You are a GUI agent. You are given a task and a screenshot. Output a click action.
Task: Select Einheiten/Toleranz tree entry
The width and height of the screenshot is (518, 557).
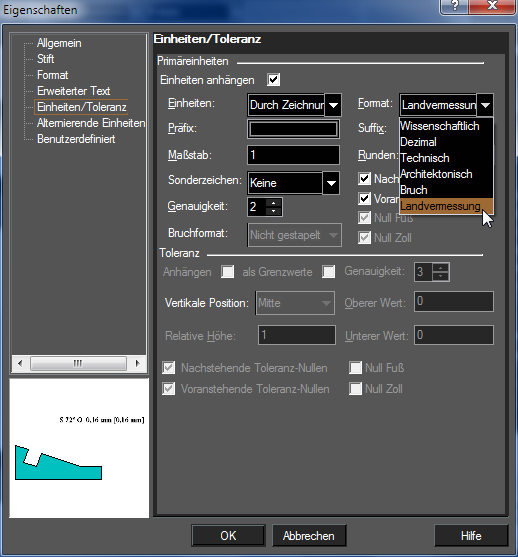point(81,107)
